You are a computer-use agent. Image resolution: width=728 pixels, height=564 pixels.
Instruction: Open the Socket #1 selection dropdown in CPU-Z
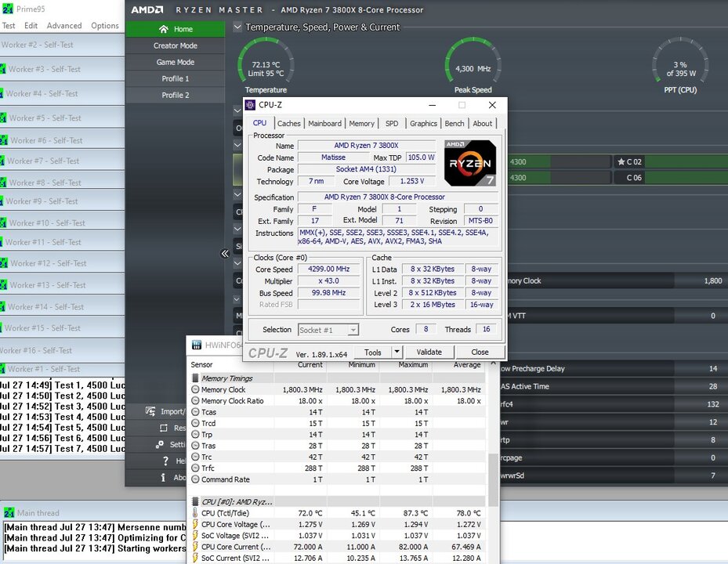click(353, 330)
